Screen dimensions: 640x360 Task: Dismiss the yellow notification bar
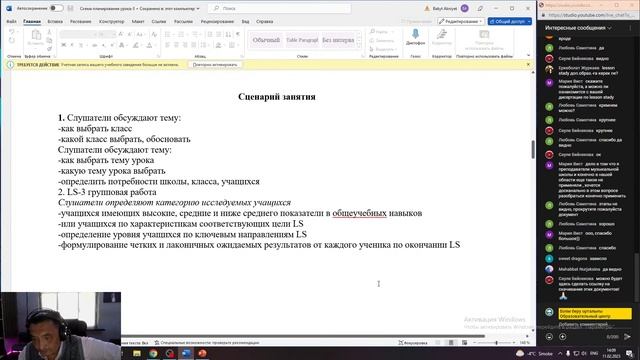(528, 64)
